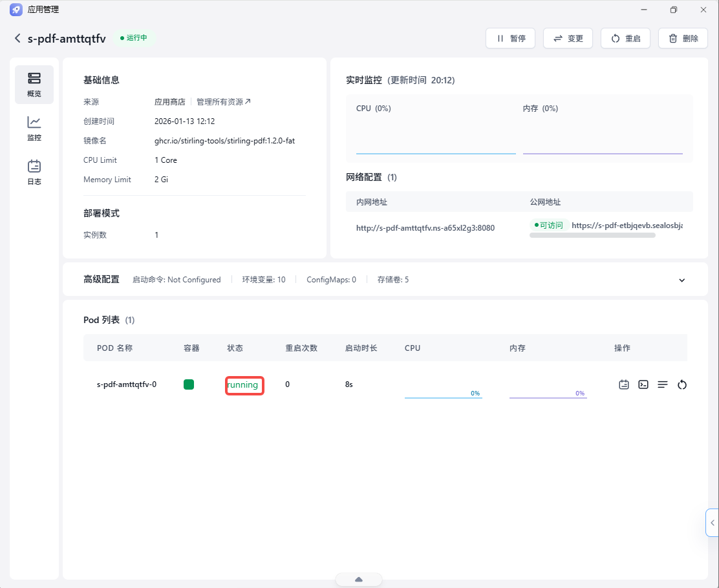Viewport: 719px width, 588px height.
Task: Click the Memory Limit value 2 Gi
Action: [162, 180]
